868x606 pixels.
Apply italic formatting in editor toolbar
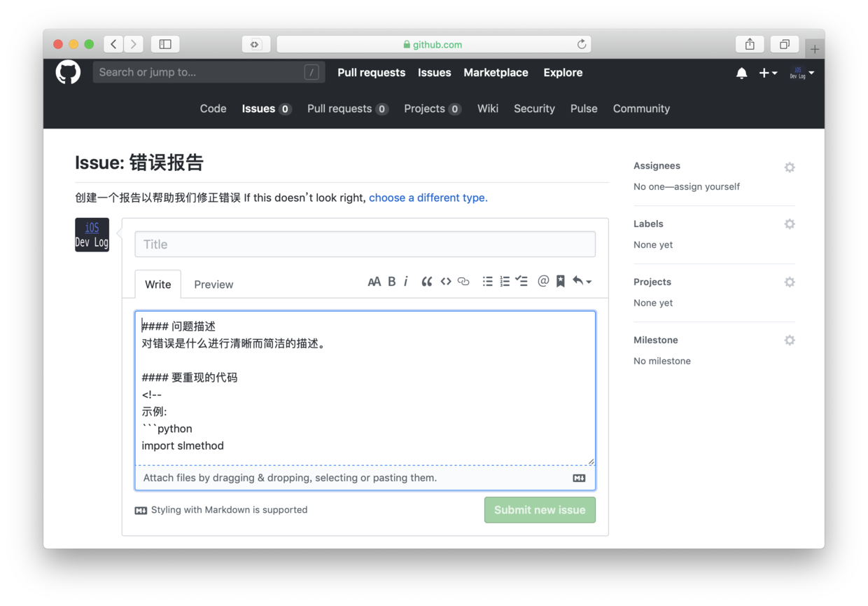(406, 282)
